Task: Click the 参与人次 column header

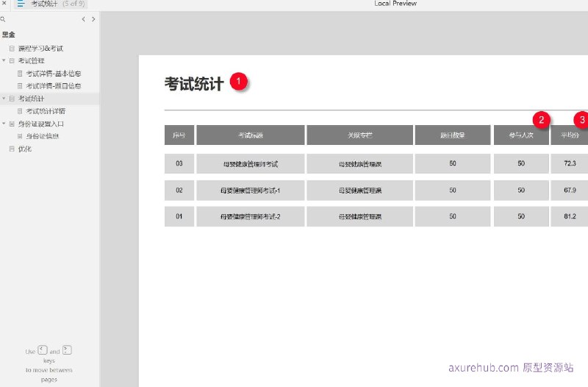Action: [x=521, y=135]
